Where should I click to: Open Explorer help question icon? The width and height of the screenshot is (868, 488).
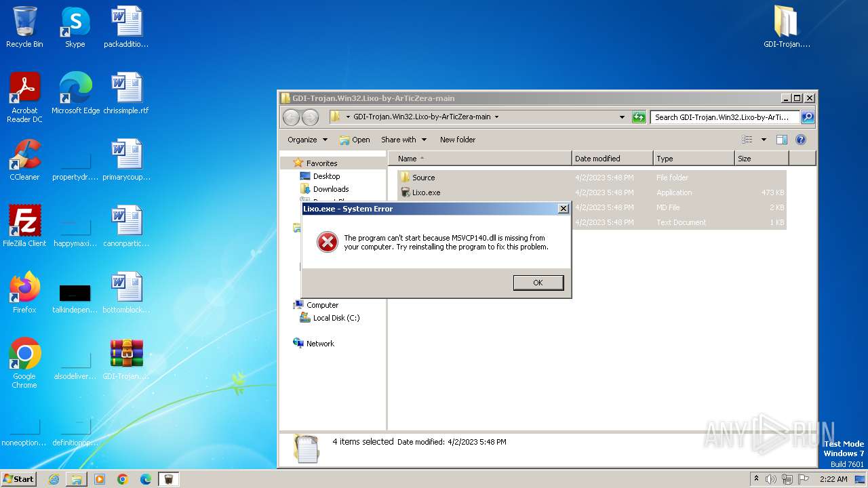pos(800,140)
